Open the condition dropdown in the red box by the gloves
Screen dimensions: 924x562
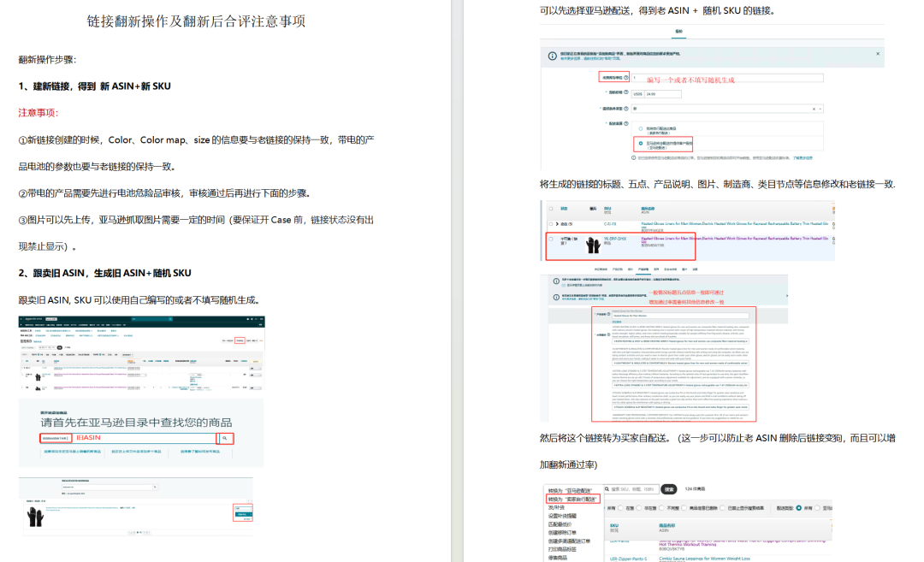tap(242, 508)
